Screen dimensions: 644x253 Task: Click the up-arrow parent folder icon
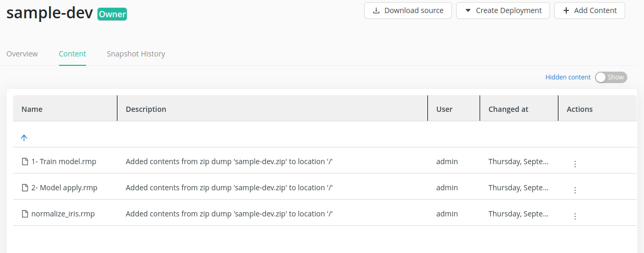24,138
